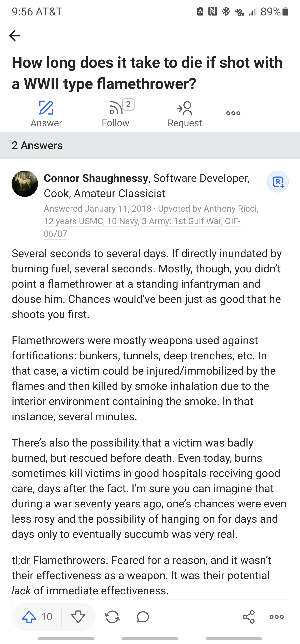Tap the question title text
The width and height of the screenshot is (300, 644).
point(147,73)
